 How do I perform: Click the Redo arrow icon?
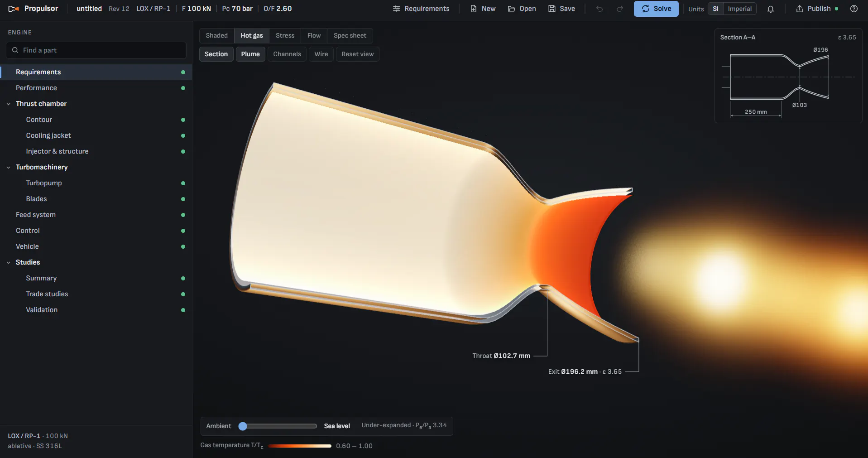[x=620, y=9]
